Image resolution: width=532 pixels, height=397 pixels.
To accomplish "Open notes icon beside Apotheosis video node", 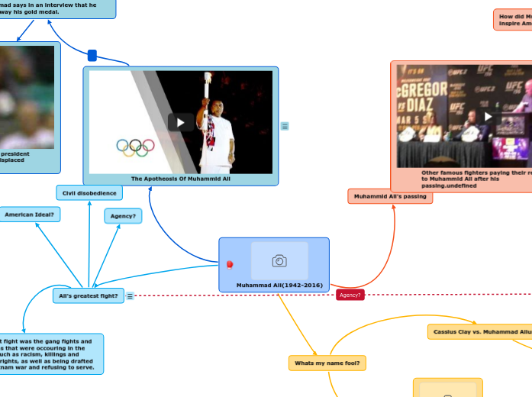I will (285, 126).
